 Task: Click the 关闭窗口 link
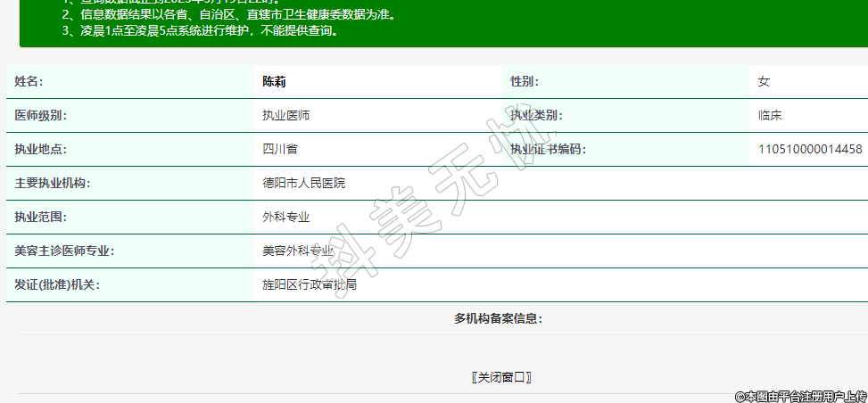tap(501, 377)
